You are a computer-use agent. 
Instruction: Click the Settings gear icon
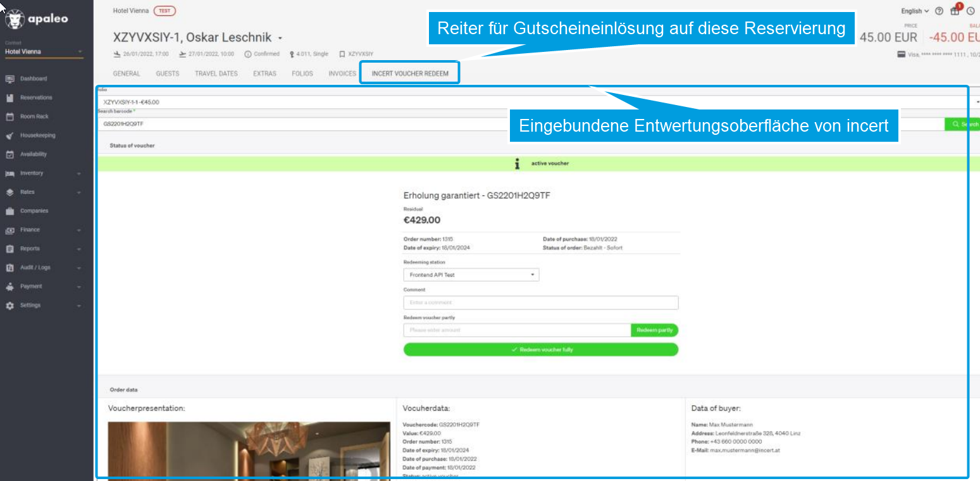[x=10, y=305]
